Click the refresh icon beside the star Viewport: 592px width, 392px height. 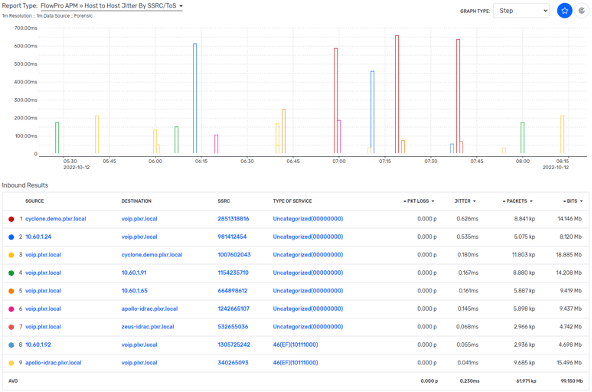click(x=582, y=11)
